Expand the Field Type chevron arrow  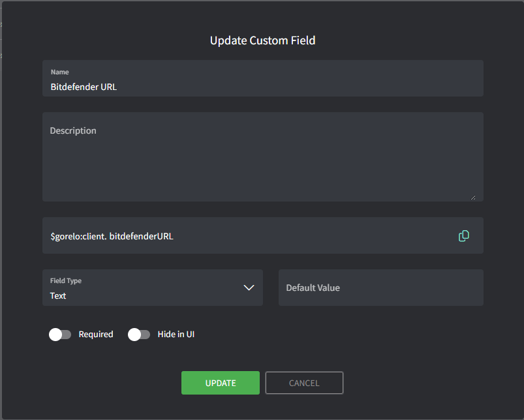(249, 288)
